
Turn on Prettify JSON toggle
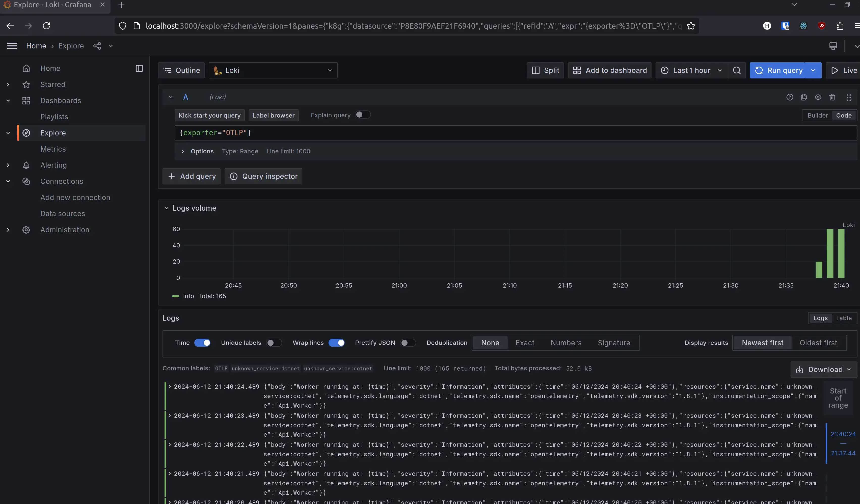point(408,343)
